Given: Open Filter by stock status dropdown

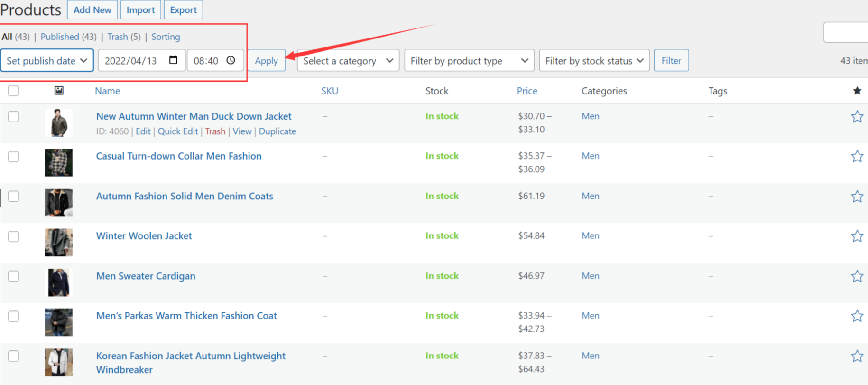Looking at the screenshot, I should (x=594, y=61).
